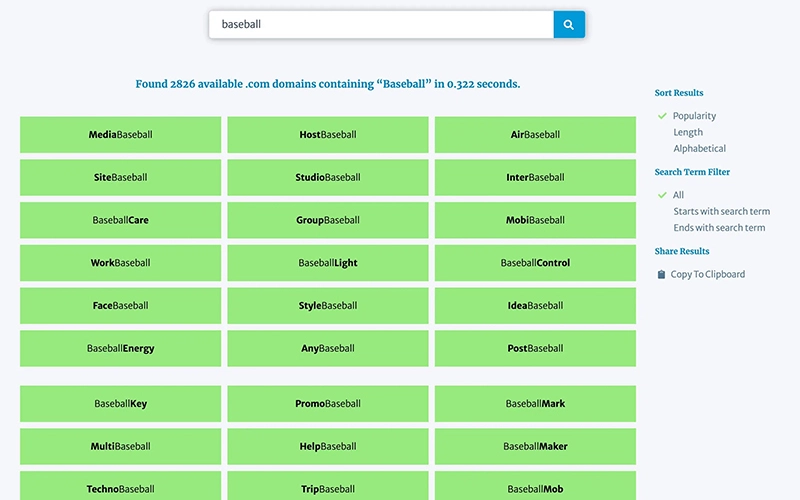
Task: Choose the TripBaseball result
Action: tap(328, 486)
